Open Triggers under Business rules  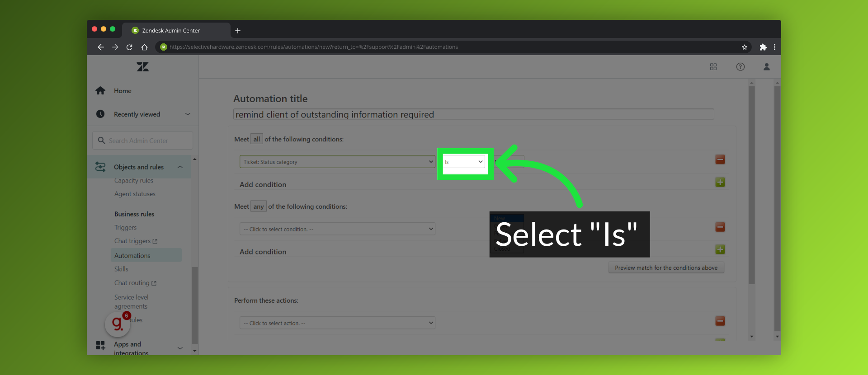click(125, 228)
